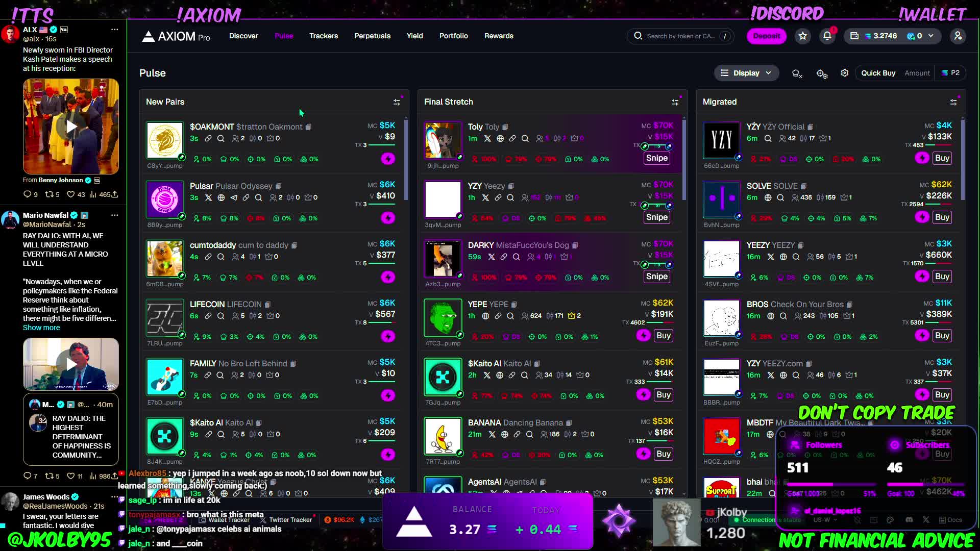This screenshot has width=980, height=551.
Task: Click lightning icon beside BROS Buy
Action: (x=922, y=335)
